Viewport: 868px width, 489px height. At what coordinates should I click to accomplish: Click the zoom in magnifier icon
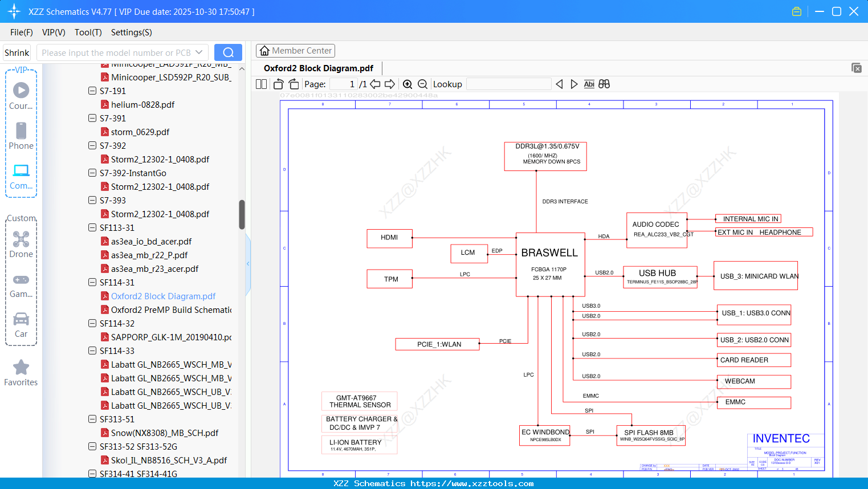tap(407, 84)
